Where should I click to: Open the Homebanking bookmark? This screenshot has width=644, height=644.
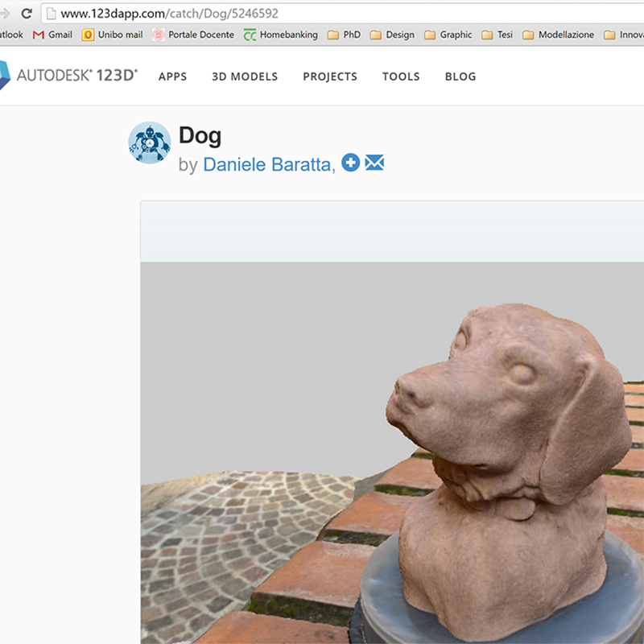[281, 35]
